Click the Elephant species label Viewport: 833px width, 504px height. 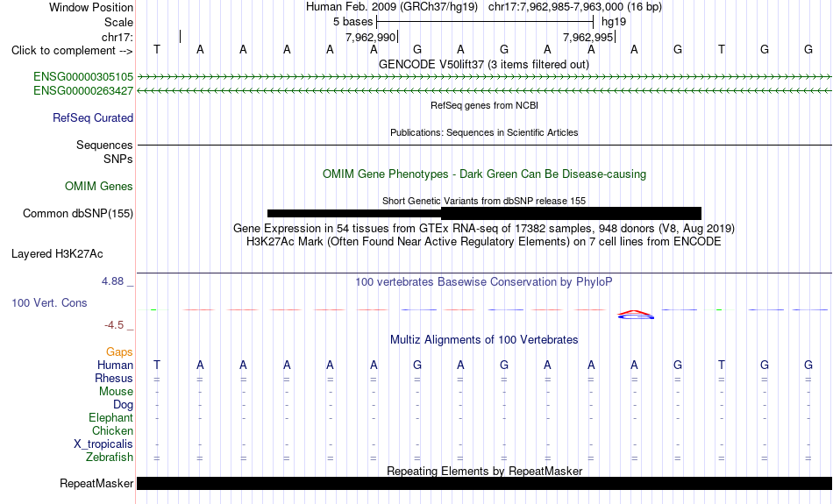point(111,418)
